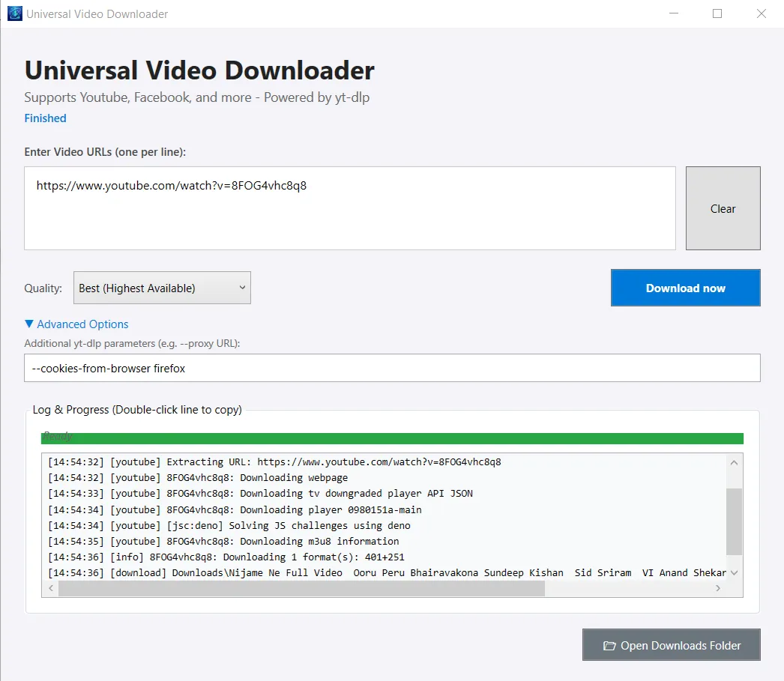Select the 'Solving JS challenges using deno' line
784x681 pixels.
pyautogui.click(x=229, y=526)
